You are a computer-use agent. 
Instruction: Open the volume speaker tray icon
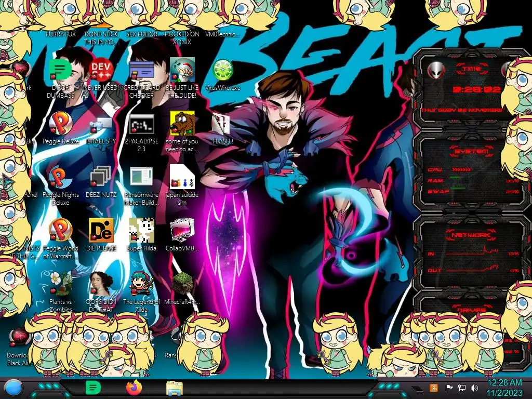coord(474,388)
